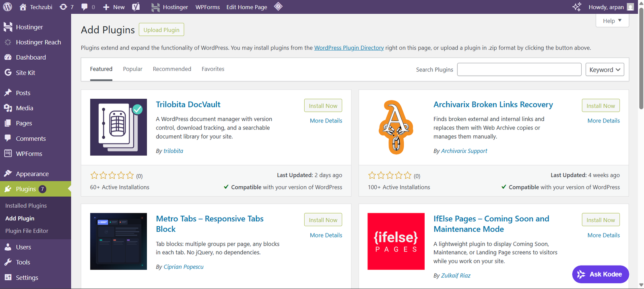Screen dimensions: 644x289
Task: Open the WordPress Plugin Directory link
Action: 349,48
